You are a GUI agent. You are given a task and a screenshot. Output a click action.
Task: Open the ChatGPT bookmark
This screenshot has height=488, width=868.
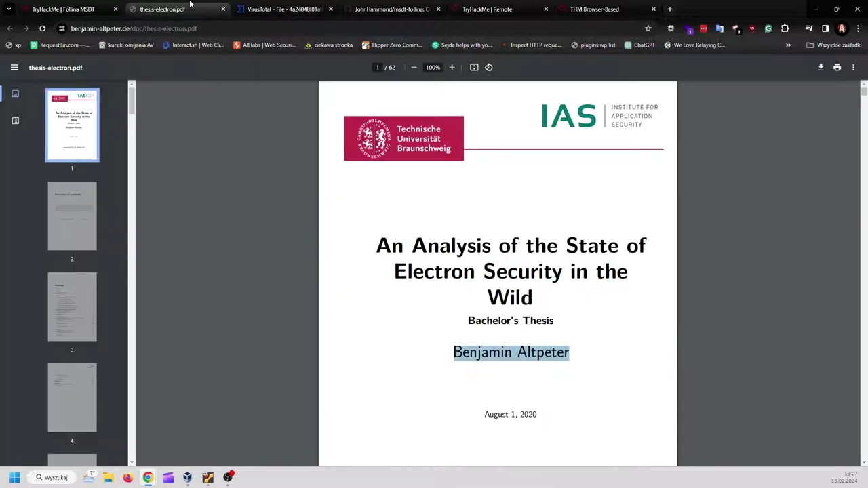[639, 45]
